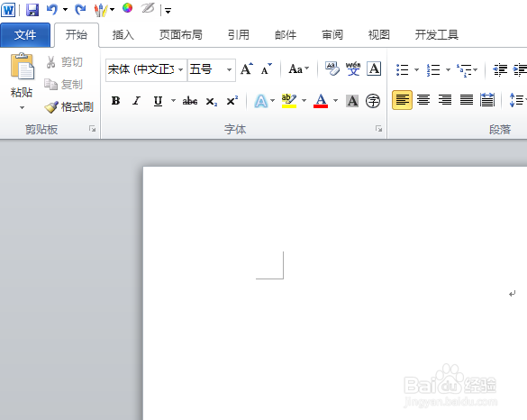This screenshot has width=527, height=420.
Task: Open the 字体 font dialog launcher
Action: tap(378, 129)
